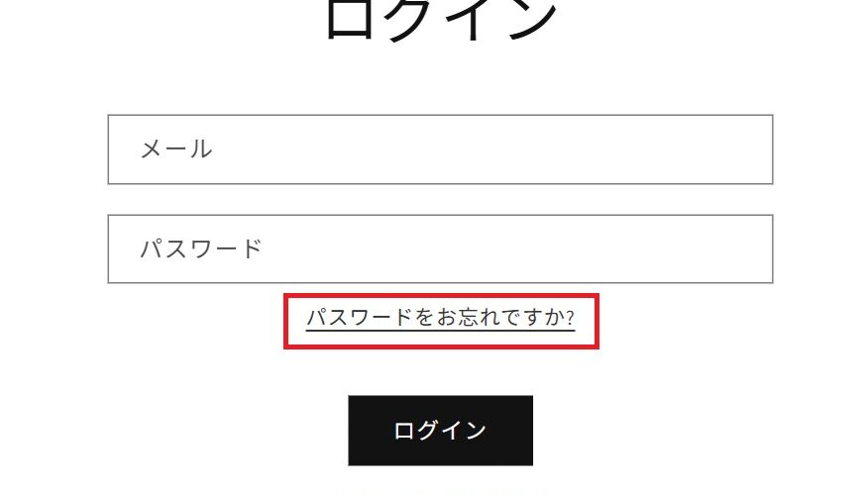The image size is (868, 495).
Task: Focus the パスワード password input field
Action: pos(440,248)
